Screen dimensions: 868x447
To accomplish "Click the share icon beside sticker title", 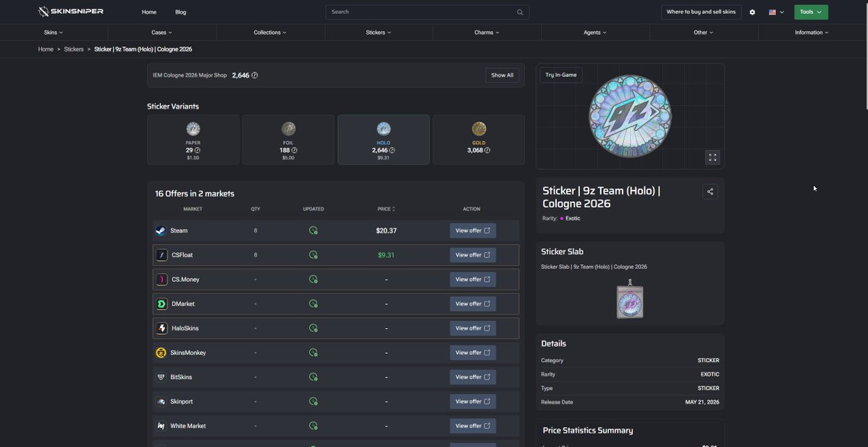I will pyautogui.click(x=710, y=192).
